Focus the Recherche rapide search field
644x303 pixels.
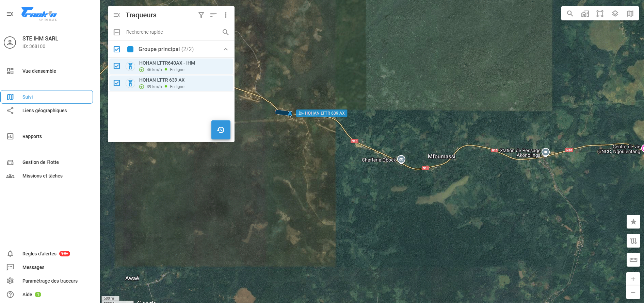(172, 32)
